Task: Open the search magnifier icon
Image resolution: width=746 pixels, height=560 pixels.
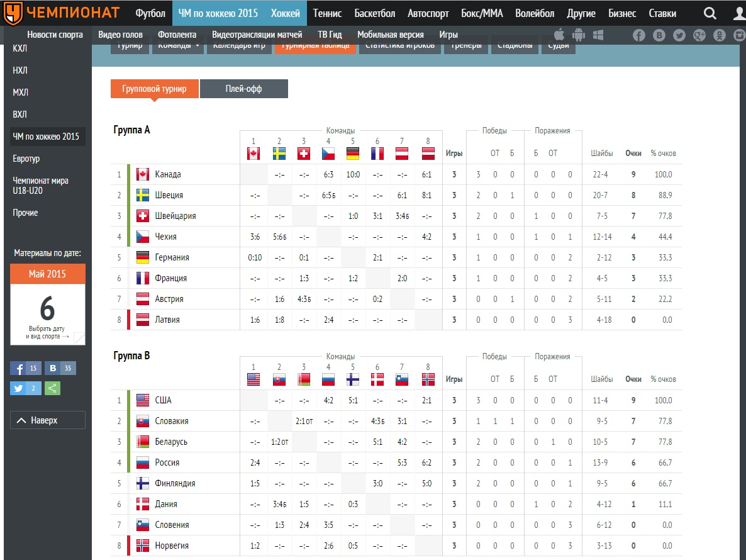Action: [710, 13]
